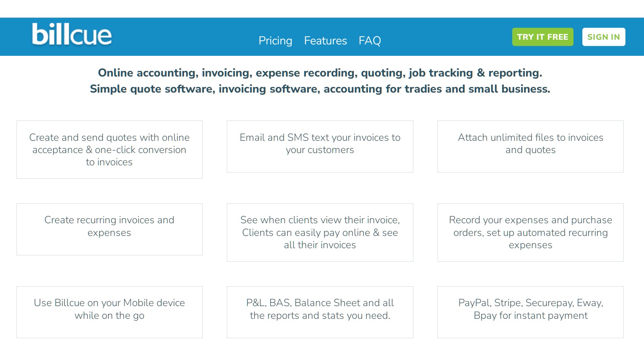Viewport: 644px width, 356px height.
Task: Click the 'Record your expenses and purchase orders' card
Action: pos(530,233)
